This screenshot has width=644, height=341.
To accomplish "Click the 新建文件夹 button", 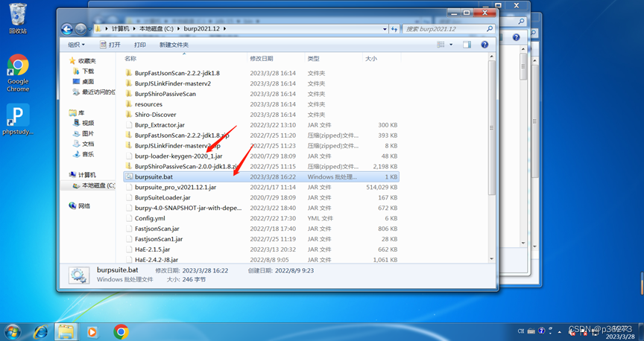I will pyautogui.click(x=174, y=45).
